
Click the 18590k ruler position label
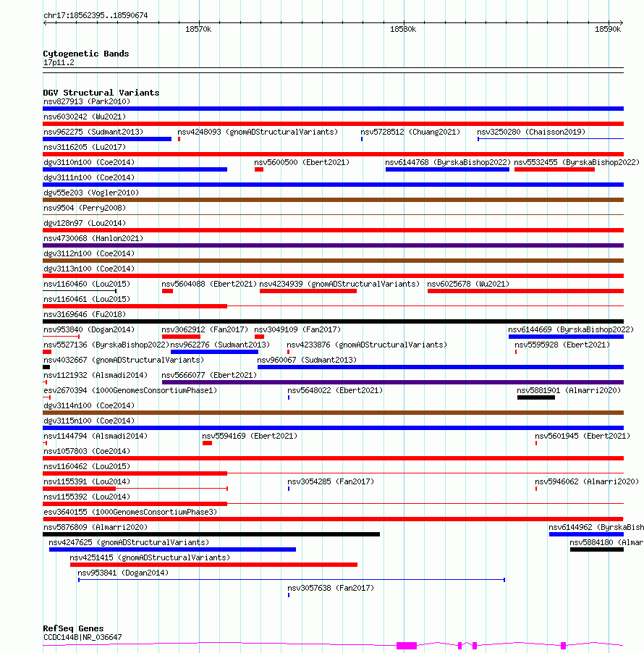[x=608, y=29]
